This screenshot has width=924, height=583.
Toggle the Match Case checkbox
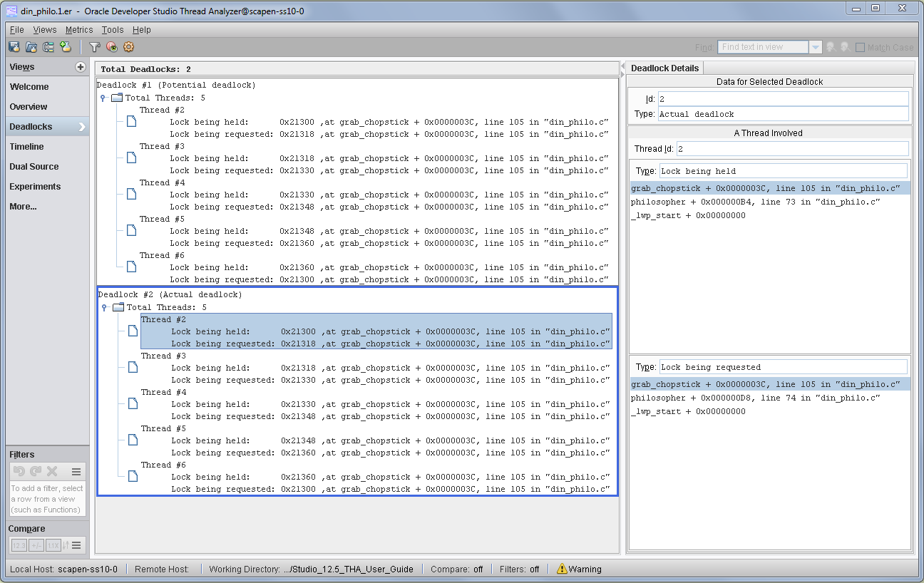861,47
